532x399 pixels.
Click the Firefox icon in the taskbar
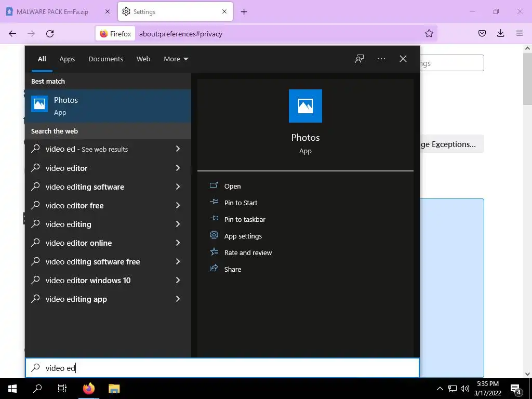89,389
